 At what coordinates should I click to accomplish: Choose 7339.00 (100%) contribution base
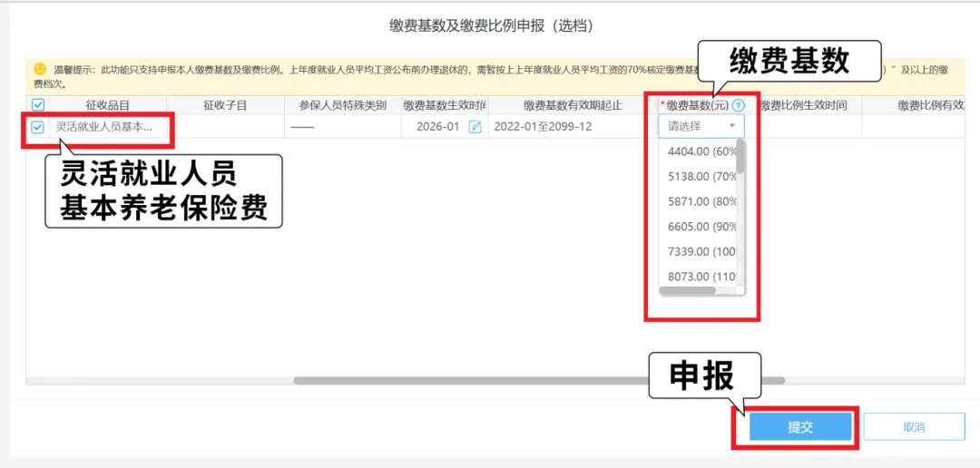(702, 251)
